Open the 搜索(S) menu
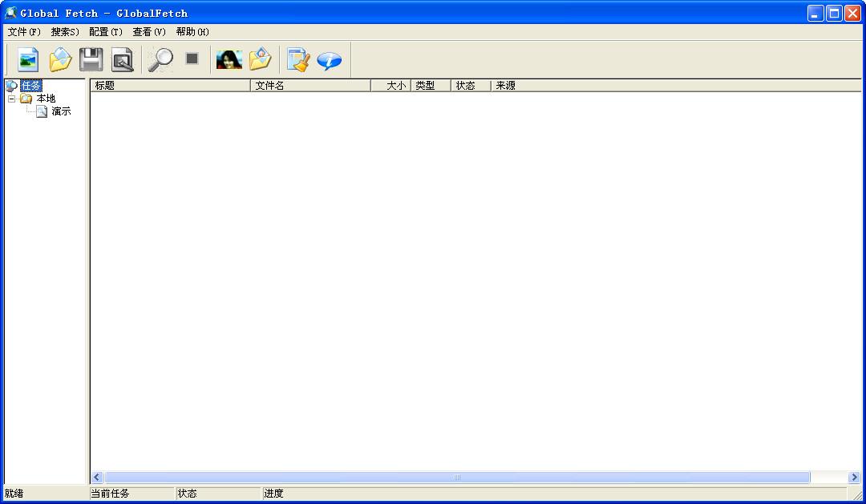Image resolution: width=866 pixels, height=504 pixels. point(65,32)
